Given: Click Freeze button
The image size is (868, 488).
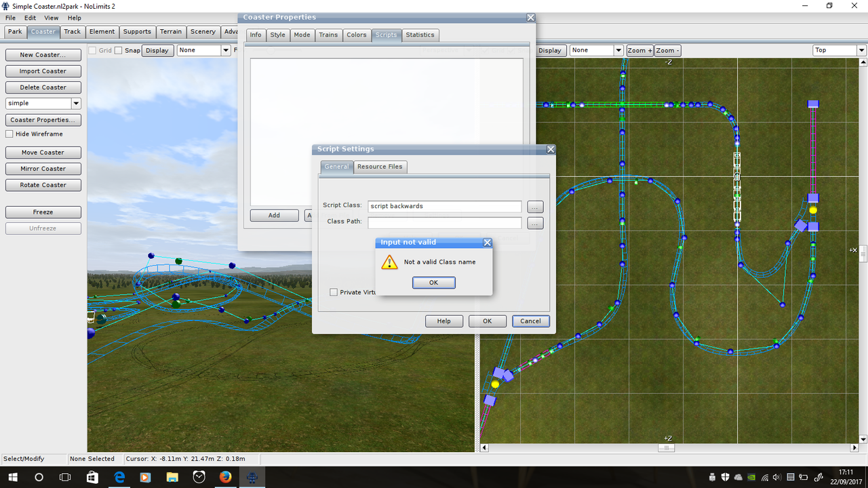Looking at the screenshot, I should (x=43, y=212).
